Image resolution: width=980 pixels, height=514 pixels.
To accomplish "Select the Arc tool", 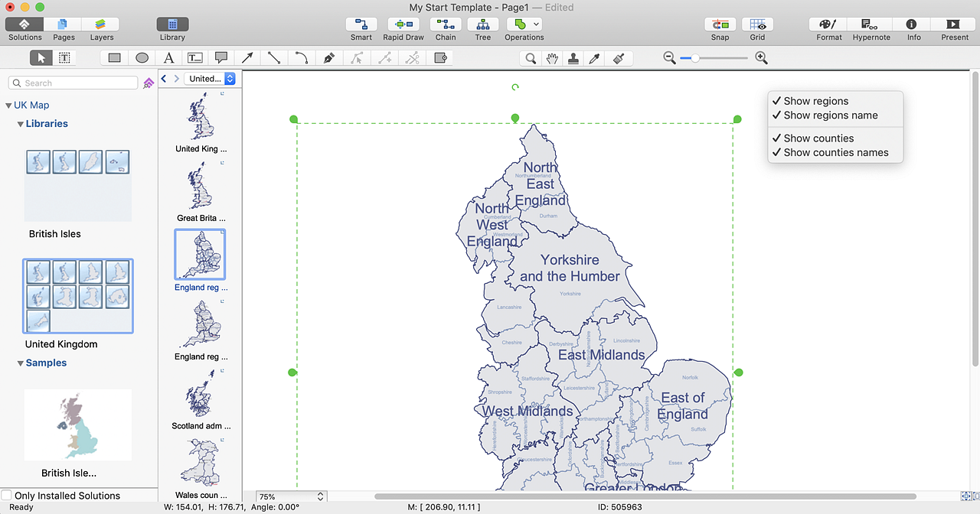I will [302, 57].
